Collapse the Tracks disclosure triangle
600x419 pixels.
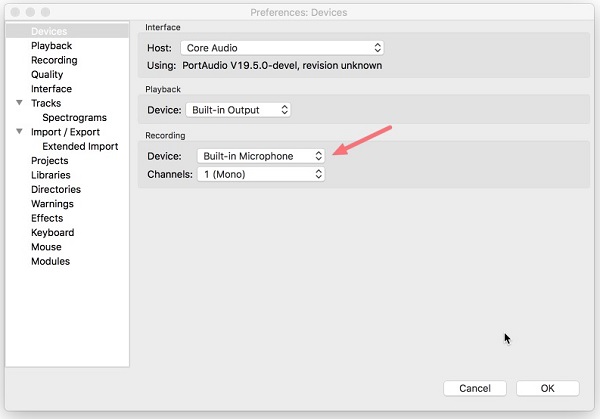[19, 103]
